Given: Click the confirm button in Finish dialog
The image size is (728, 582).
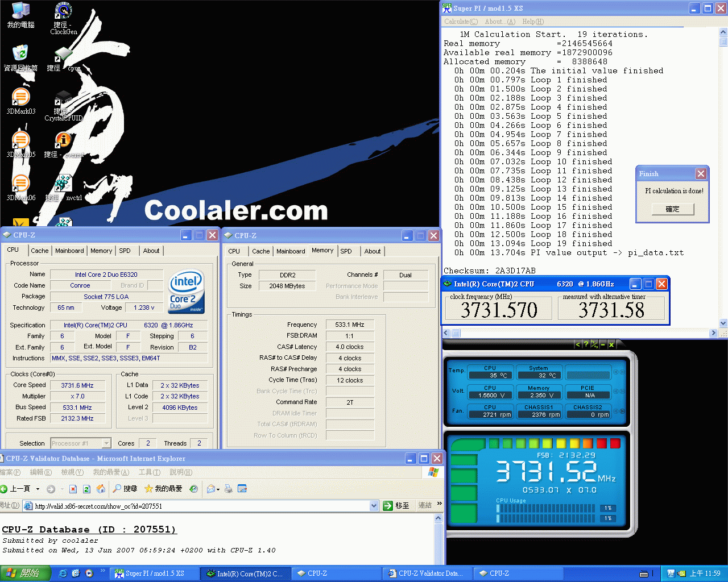Looking at the screenshot, I should pyautogui.click(x=673, y=209).
